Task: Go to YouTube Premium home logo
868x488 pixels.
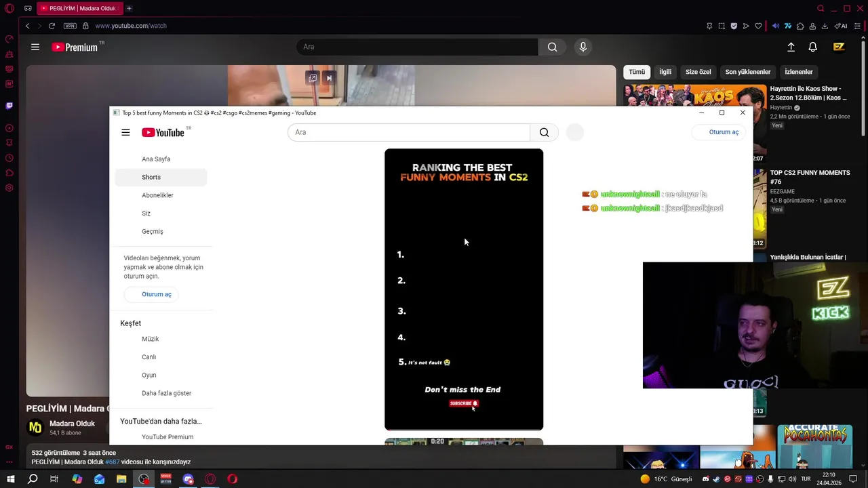Action: (75, 47)
